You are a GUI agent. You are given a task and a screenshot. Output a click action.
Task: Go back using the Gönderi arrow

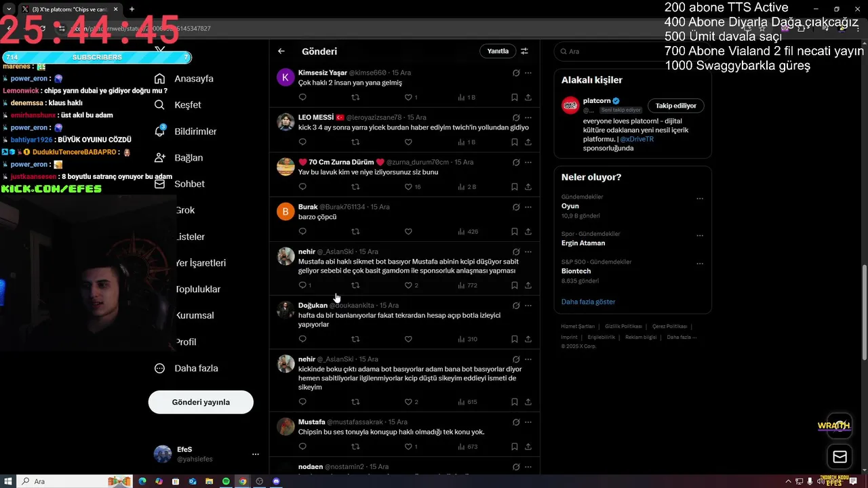(281, 52)
